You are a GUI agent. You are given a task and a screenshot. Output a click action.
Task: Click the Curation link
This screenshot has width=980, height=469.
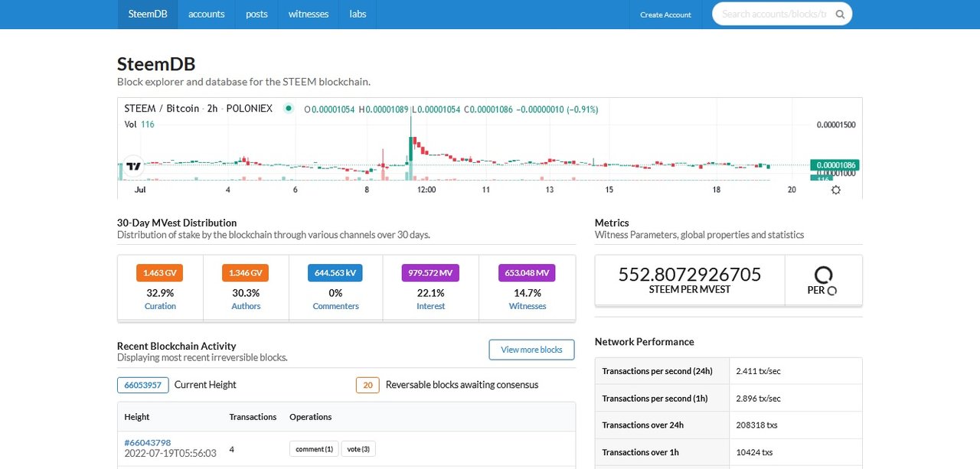160,306
